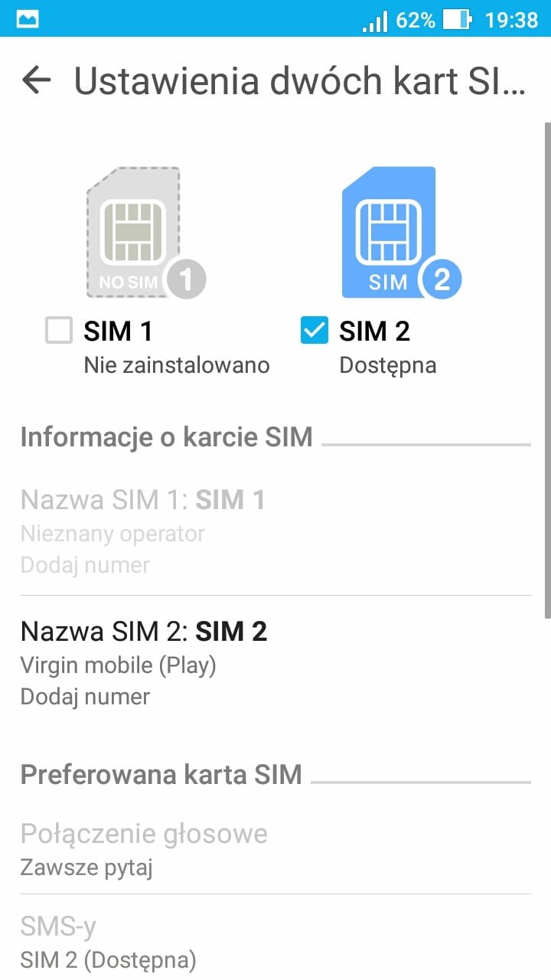Tap the Ustawienia dwóch kart SIM title
The width and height of the screenshot is (551, 980).
click(299, 80)
